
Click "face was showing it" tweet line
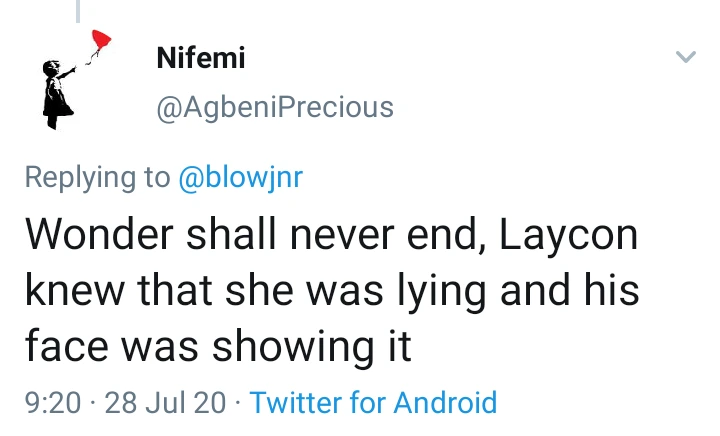(218, 346)
